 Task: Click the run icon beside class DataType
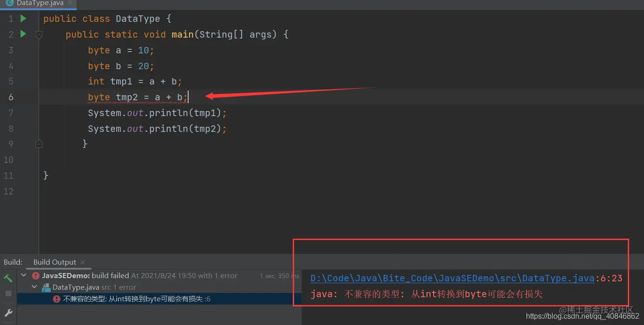coord(23,19)
